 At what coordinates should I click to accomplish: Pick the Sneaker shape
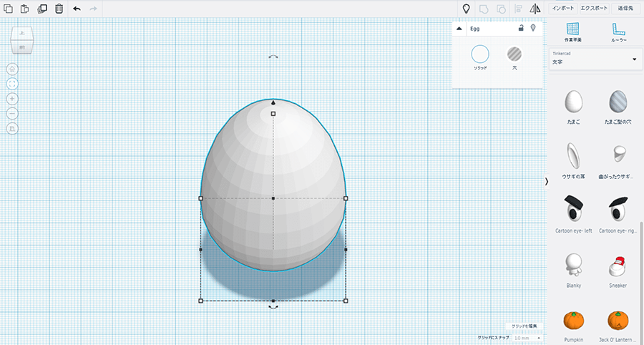[x=618, y=267]
